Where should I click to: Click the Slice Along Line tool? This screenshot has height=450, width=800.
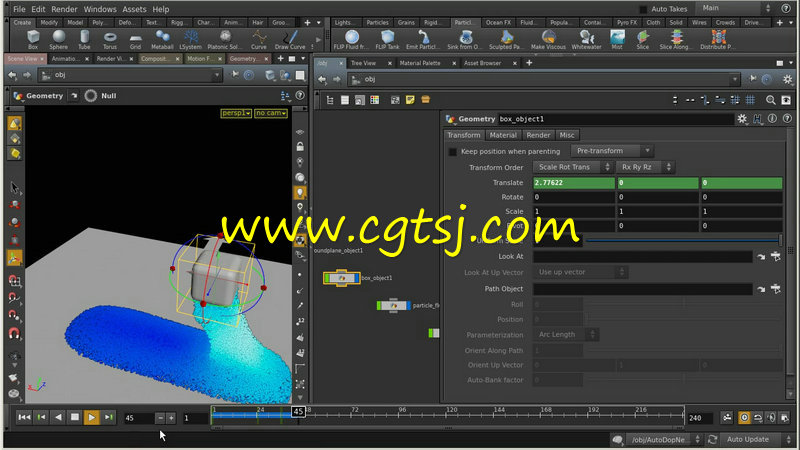click(677, 39)
